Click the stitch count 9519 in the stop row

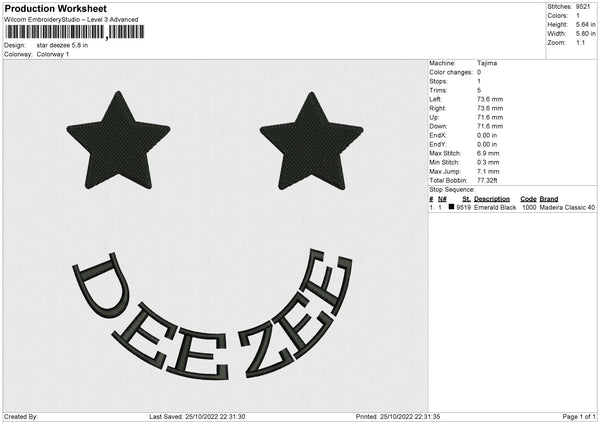pyautogui.click(x=463, y=207)
